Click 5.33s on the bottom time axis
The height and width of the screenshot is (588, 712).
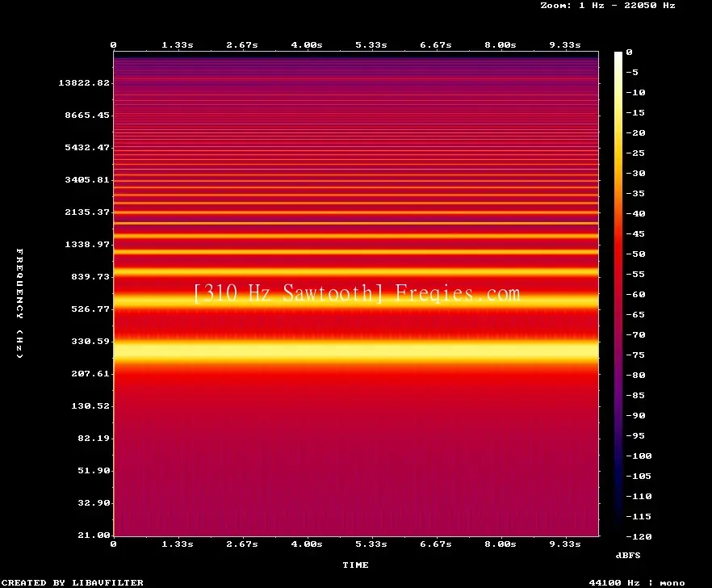pos(371,544)
